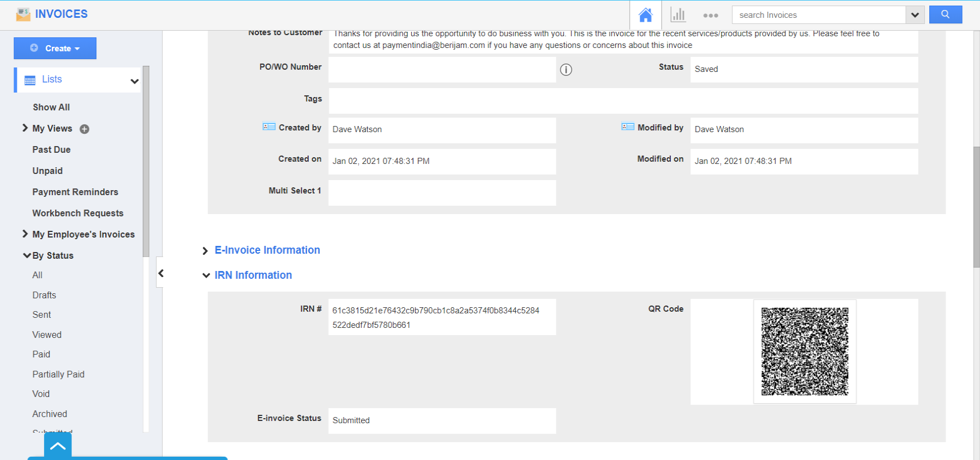This screenshot has height=460, width=980.
Task: Open the Create dropdown button
Action: click(x=55, y=49)
